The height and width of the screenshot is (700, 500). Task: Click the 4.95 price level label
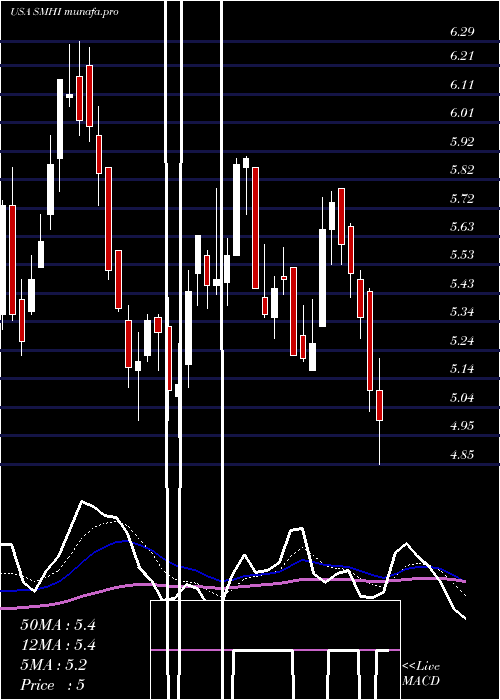pos(462,426)
